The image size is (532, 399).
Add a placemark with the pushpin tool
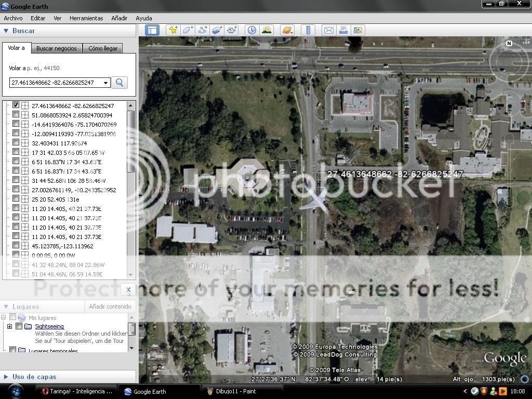(173, 30)
